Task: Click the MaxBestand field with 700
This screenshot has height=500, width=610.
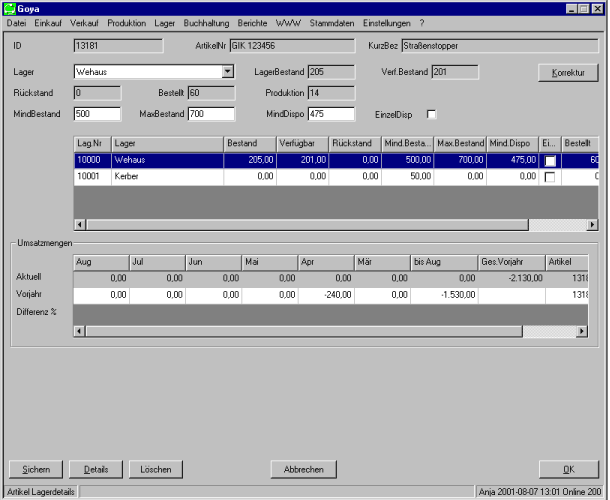Action: point(211,114)
